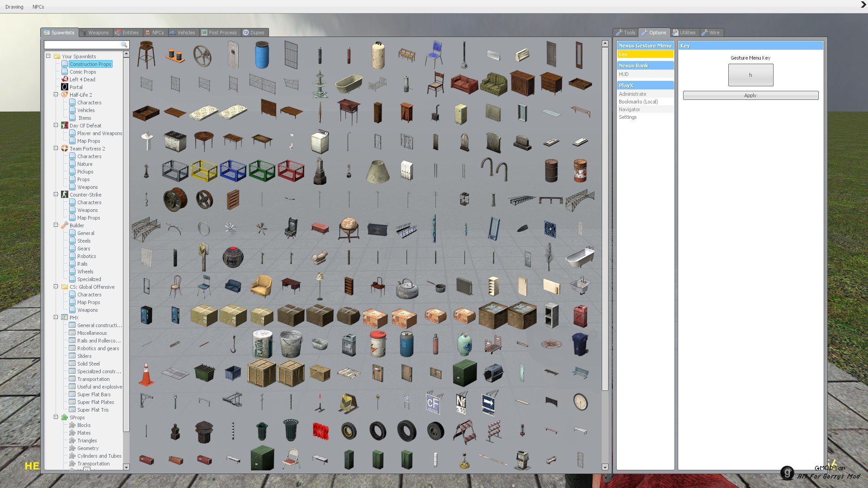Collapse the Builder tree node
Viewport: 868px width, 488px height.
pyautogui.click(x=56, y=225)
